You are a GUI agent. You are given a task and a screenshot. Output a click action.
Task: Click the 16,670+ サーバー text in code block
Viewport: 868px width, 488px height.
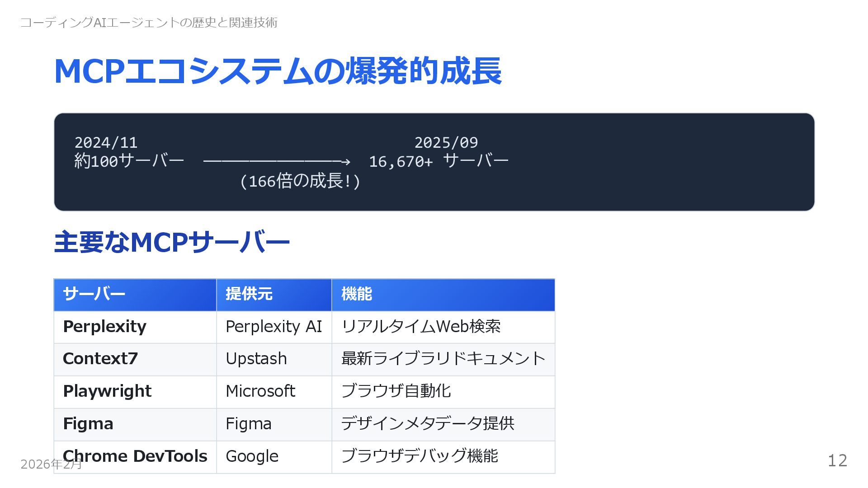point(439,161)
